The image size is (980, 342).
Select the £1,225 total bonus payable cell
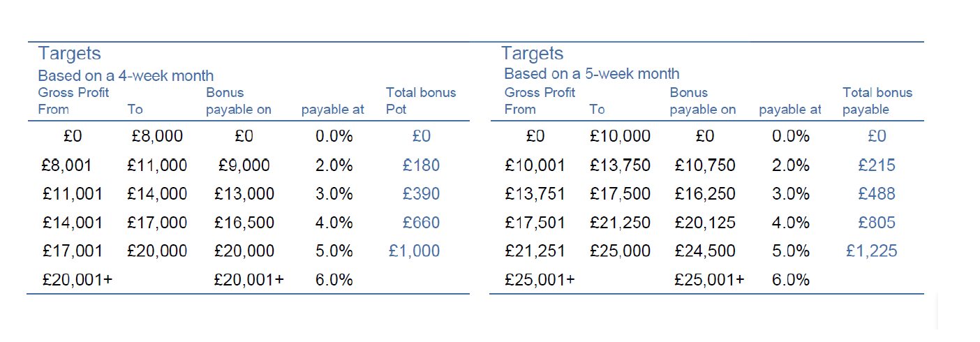click(871, 251)
